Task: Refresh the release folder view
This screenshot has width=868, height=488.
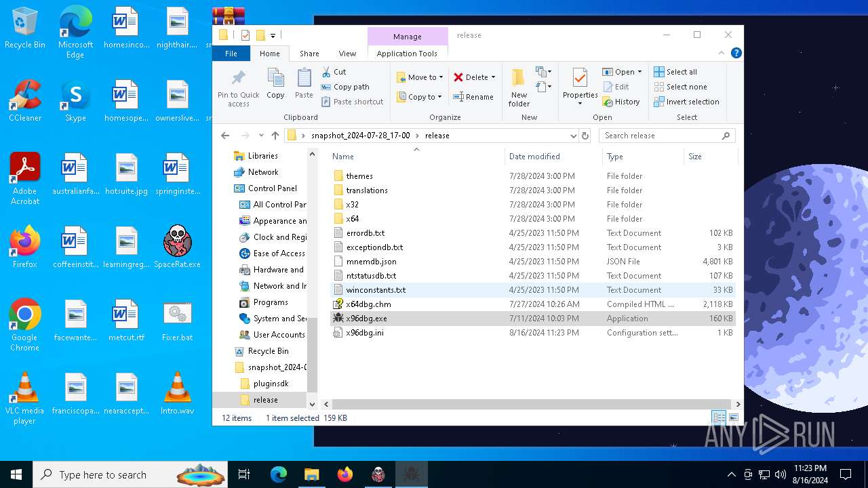Action: point(585,136)
